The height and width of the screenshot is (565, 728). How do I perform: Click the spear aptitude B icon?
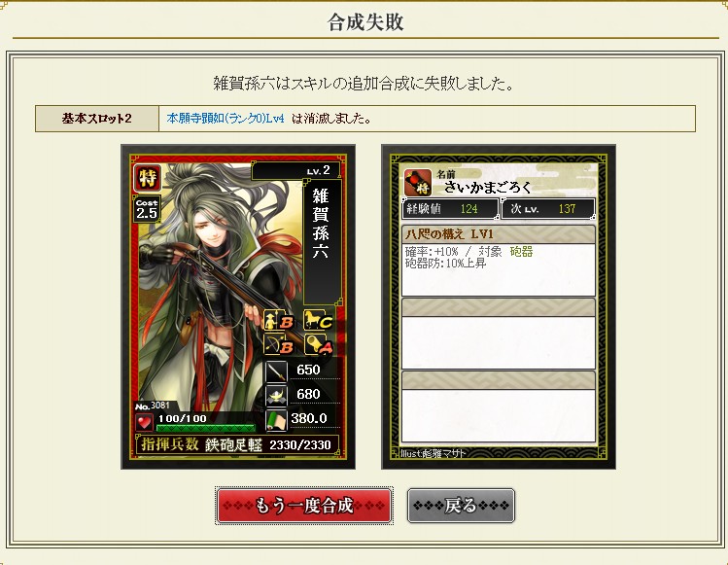click(x=280, y=320)
